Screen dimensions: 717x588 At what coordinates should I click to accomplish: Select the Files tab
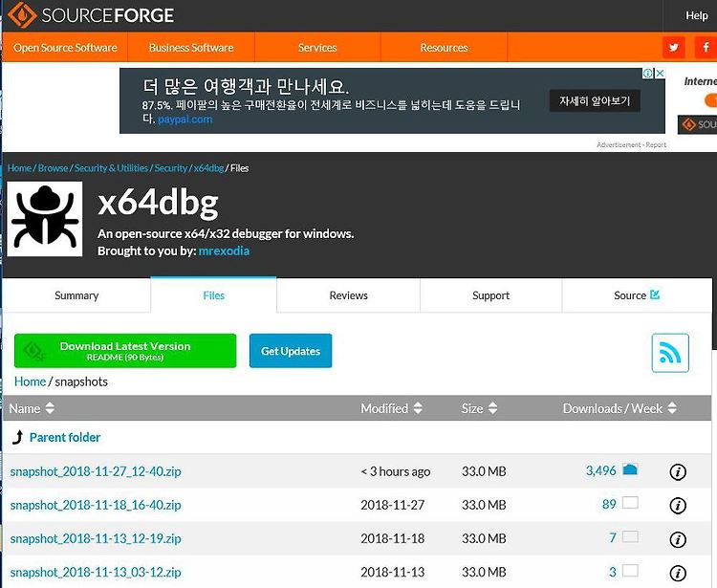213,295
